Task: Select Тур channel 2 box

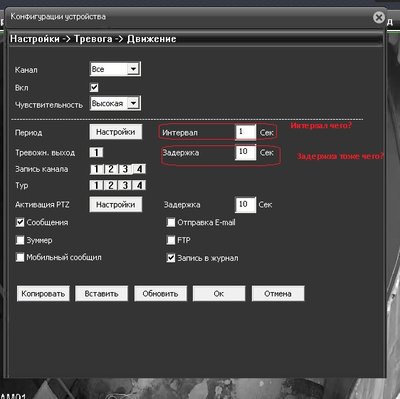Action: click(x=111, y=185)
